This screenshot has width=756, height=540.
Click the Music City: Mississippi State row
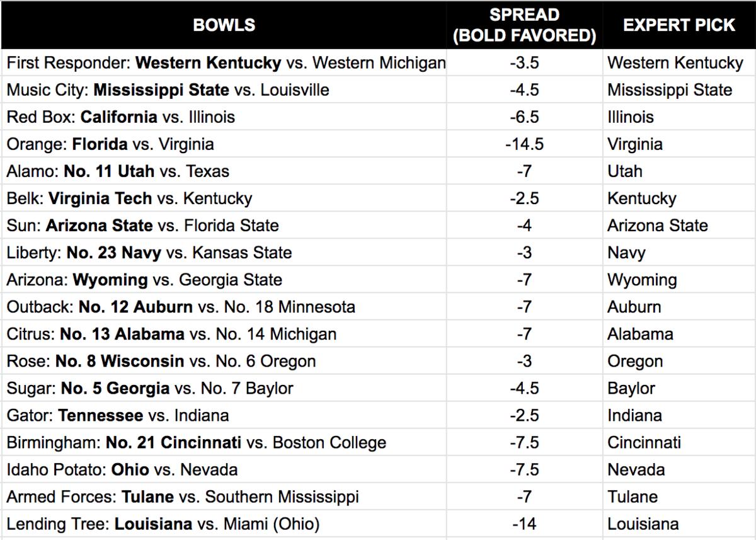(x=168, y=90)
